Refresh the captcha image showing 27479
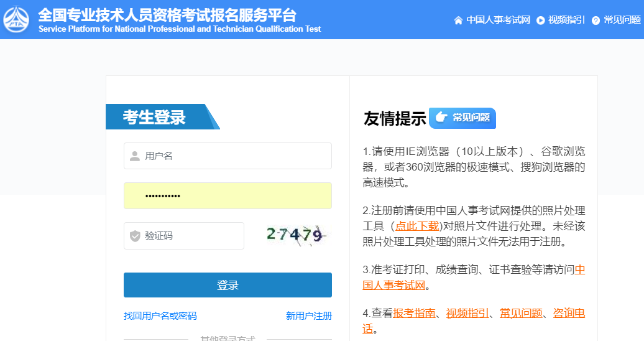 296,235
